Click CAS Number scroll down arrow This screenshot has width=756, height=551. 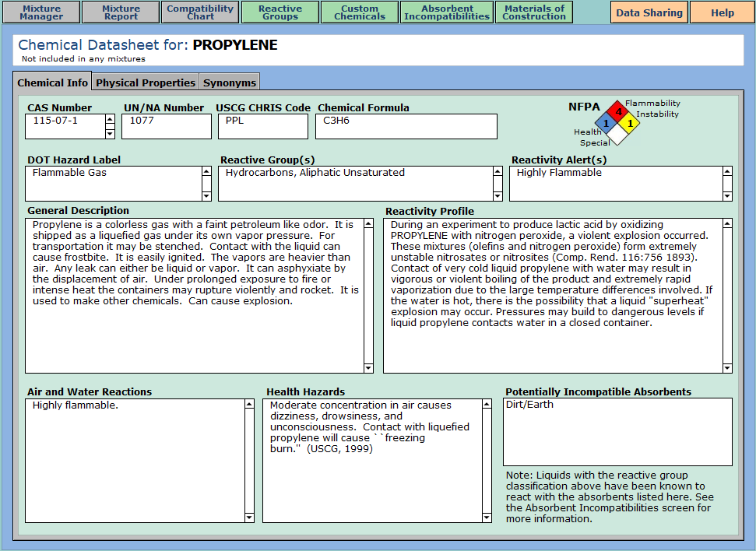click(x=110, y=134)
